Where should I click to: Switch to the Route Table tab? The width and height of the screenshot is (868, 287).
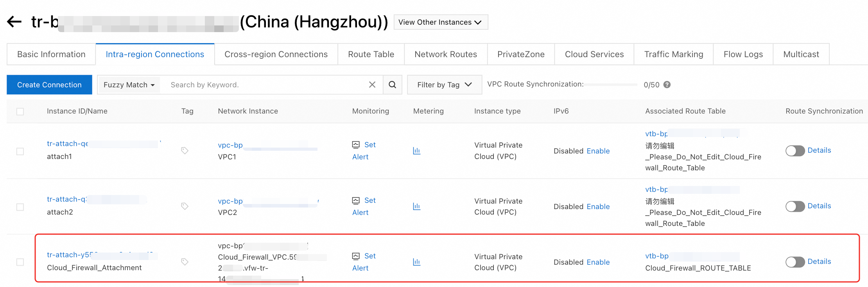click(371, 54)
